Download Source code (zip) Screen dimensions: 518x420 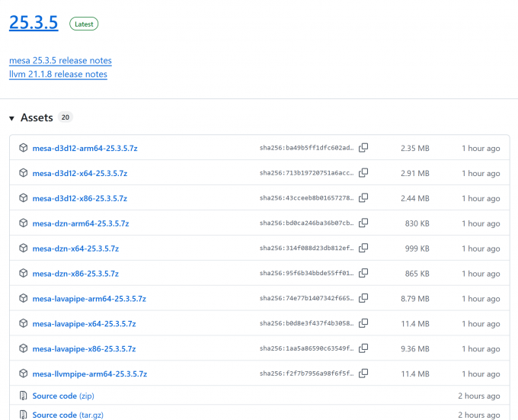coord(63,396)
